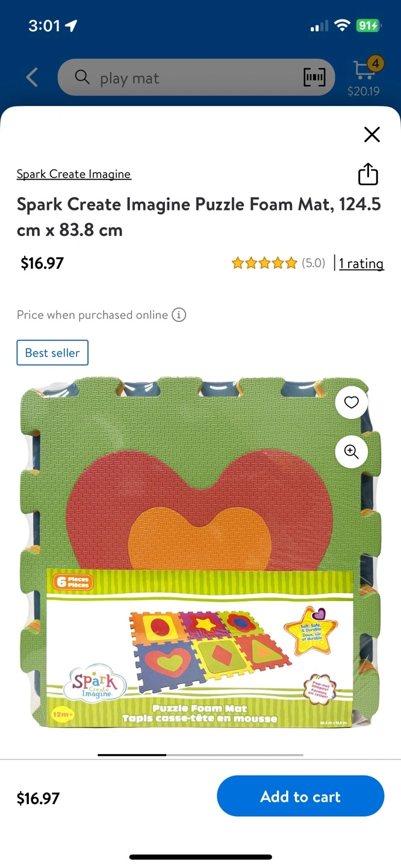Tap the product title text

point(199,217)
